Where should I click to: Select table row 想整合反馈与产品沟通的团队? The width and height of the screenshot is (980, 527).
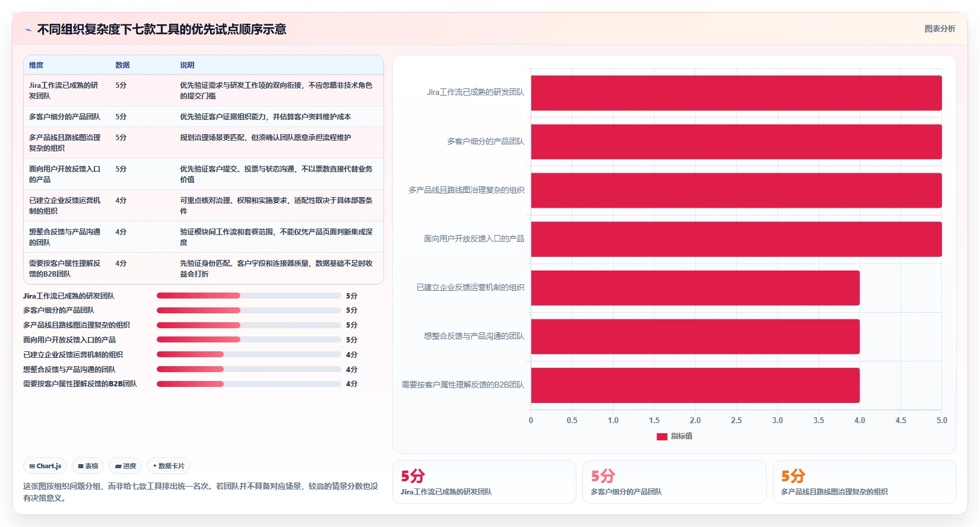pyautogui.click(x=204, y=237)
